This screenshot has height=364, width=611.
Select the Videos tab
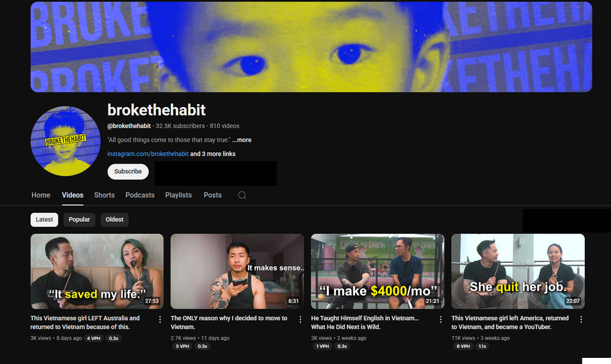click(x=72, y=195)
